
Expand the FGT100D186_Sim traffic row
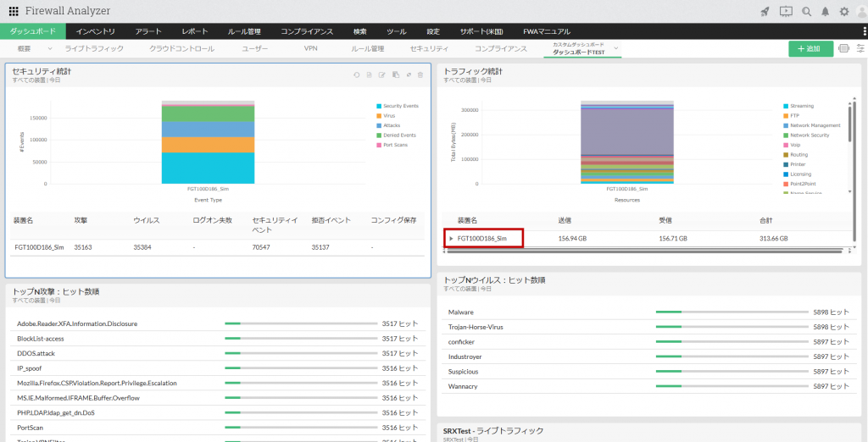tap(451, 239)
